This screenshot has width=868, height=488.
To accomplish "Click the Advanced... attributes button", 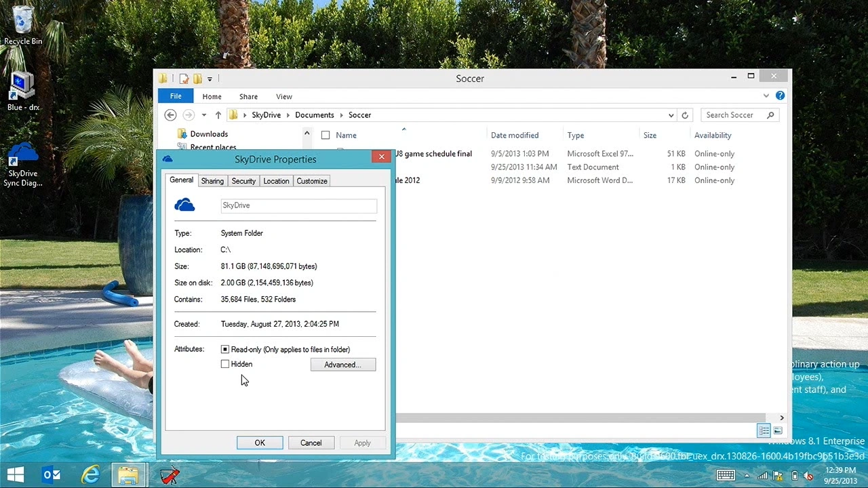I will pyautogui.click(x=343, y=365).
